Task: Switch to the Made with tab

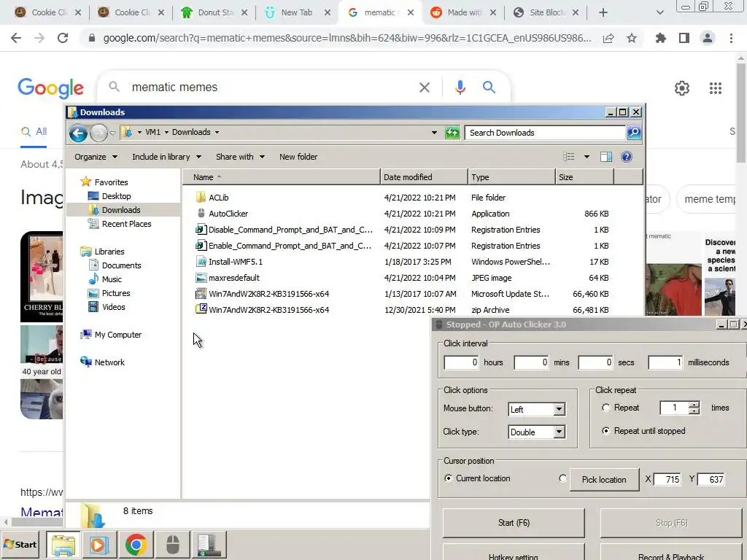Action: (x=463, y=12)
